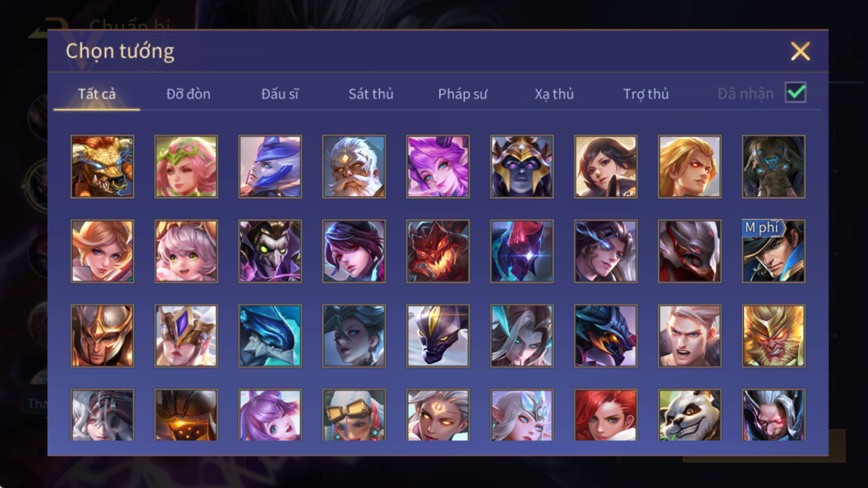Switch to the Đỡ đòn tab

tap(188, 94)
